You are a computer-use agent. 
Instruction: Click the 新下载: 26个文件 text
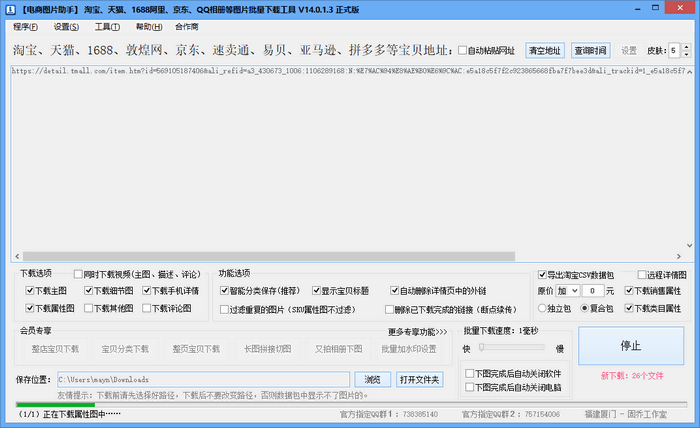coord(632,376)
